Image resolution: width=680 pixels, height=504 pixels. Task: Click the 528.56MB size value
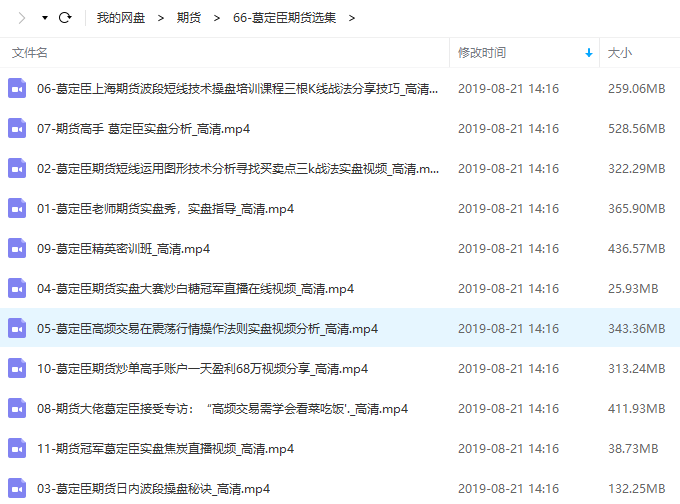(637, 128)
